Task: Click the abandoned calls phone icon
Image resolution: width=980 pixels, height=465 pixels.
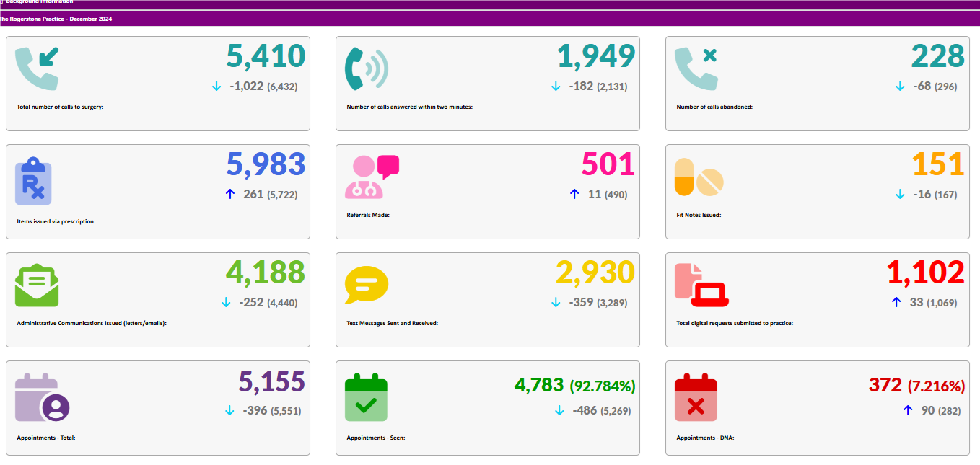Action: [696, 68]
